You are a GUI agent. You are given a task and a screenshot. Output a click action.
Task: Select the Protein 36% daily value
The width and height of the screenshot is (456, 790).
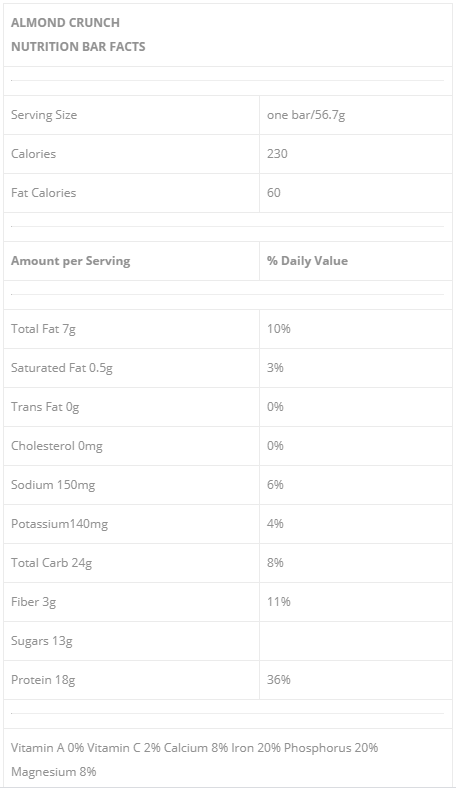(279, 680)
